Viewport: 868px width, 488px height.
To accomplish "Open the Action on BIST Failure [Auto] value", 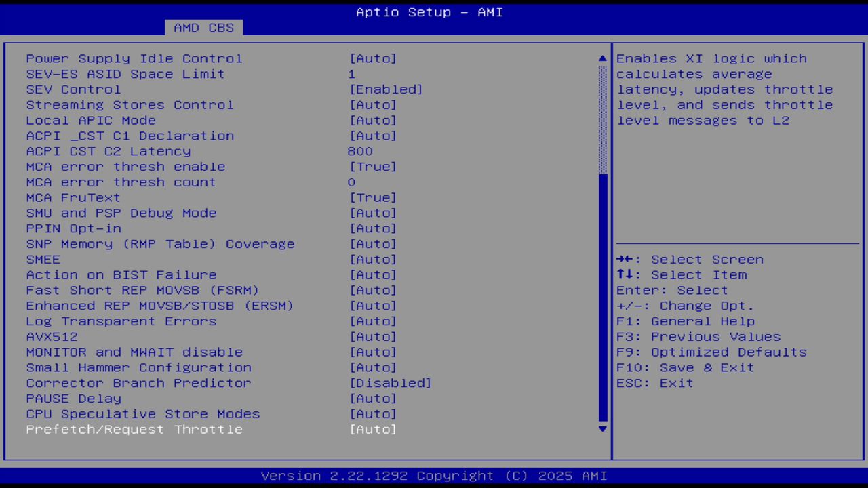I will (x=373, y=275).
